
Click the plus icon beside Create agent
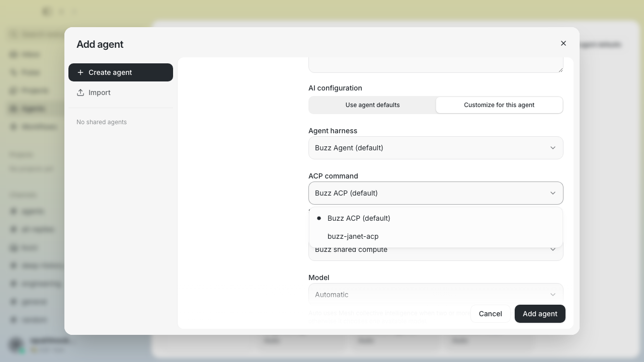[80, 72]
